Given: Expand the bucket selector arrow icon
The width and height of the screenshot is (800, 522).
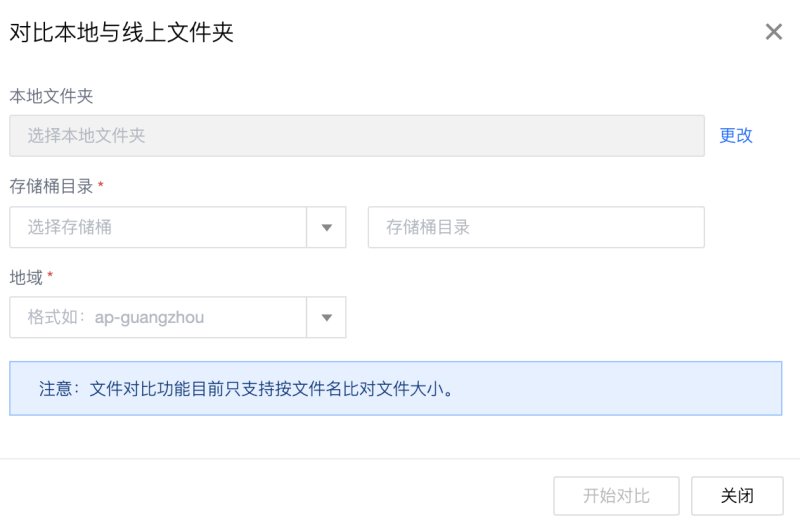Looking at the screenshot, I should point(327,228).
